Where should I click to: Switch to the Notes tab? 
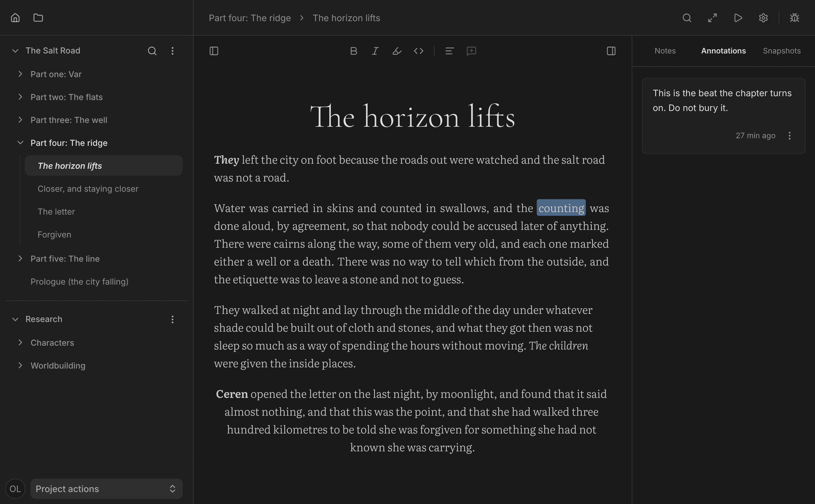(665, 51)
